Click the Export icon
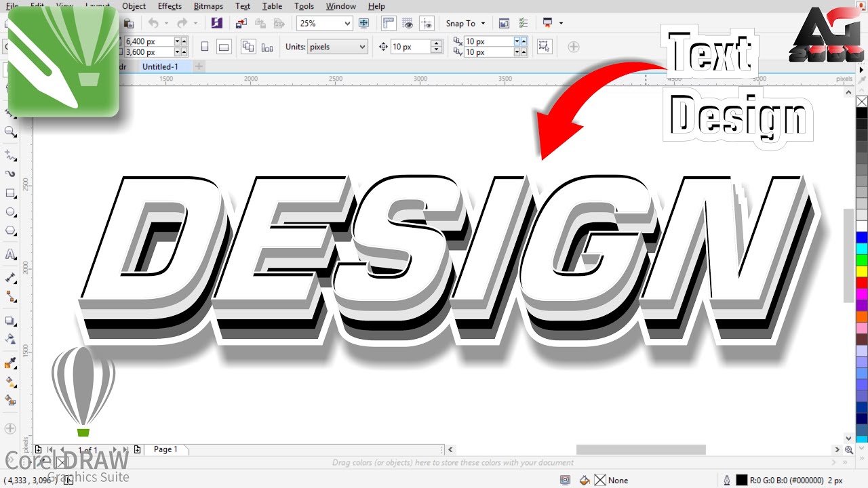The width and height of the screenshot is (868, 488). tap(260, 23)
